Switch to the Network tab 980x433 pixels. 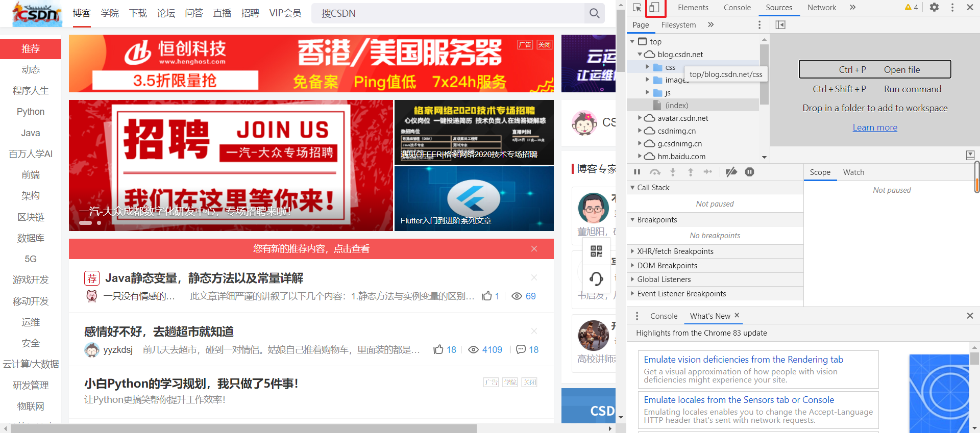(x=822, y=8)
